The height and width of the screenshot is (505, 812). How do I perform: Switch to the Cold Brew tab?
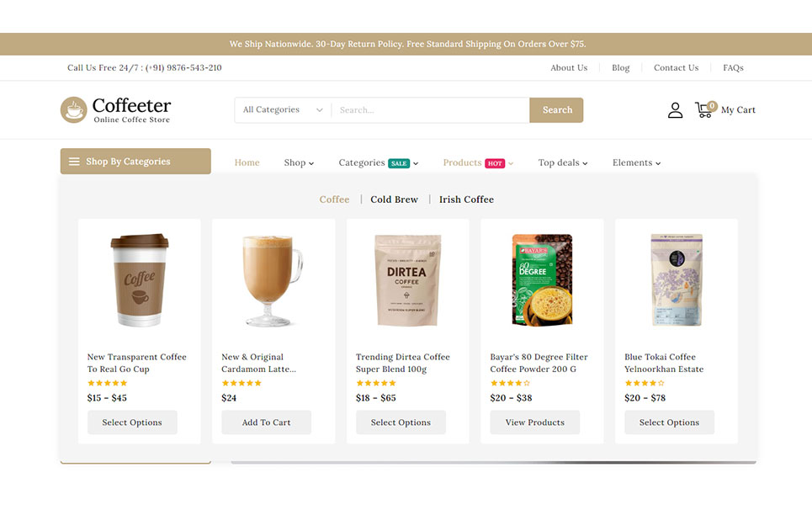394,199
